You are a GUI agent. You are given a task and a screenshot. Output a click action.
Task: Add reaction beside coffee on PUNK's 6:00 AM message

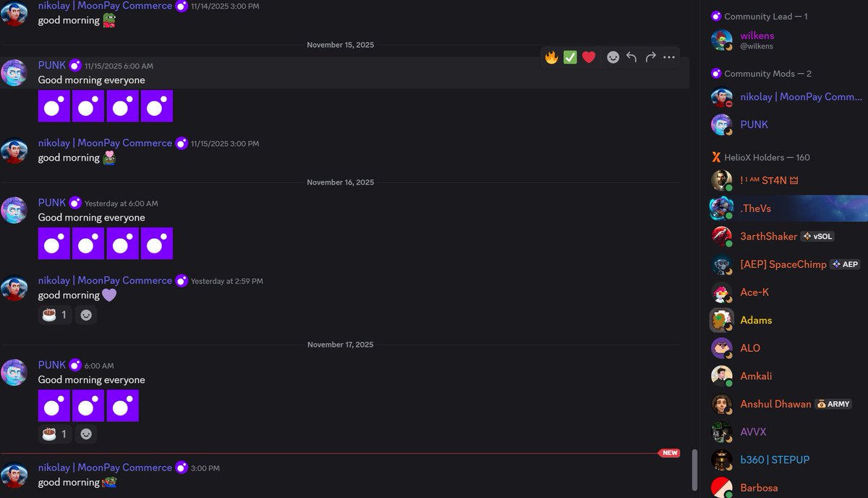(86, 434)
